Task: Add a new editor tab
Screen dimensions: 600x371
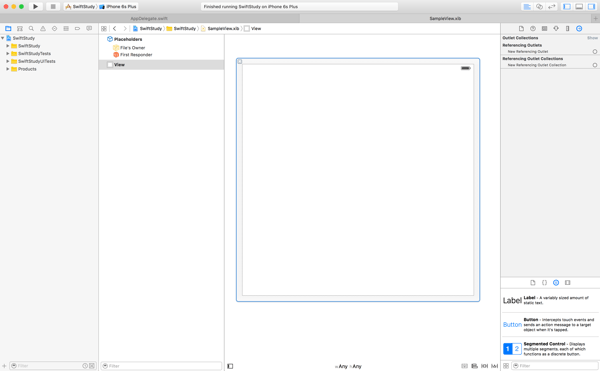Action: (x=595, y=18)
